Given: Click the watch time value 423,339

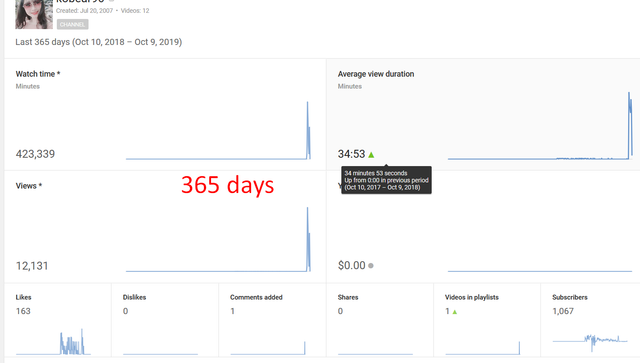Looking at the screenshot, I should click(35, 154).
